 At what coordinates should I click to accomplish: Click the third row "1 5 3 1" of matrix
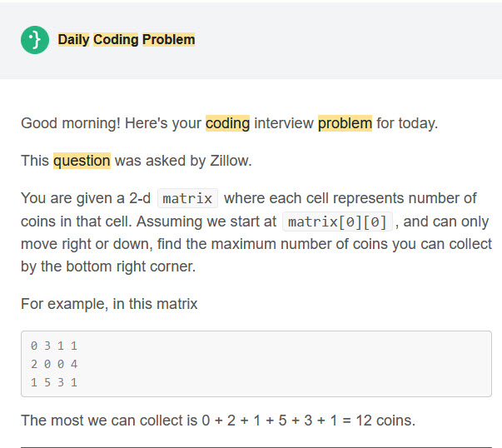pyautogui.click(x=54, y=382)
